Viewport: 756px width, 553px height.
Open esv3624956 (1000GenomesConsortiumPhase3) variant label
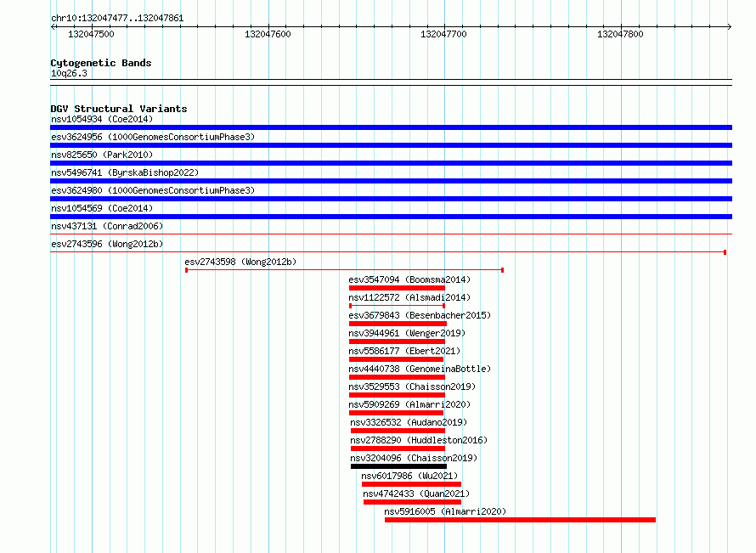(153, 137)
